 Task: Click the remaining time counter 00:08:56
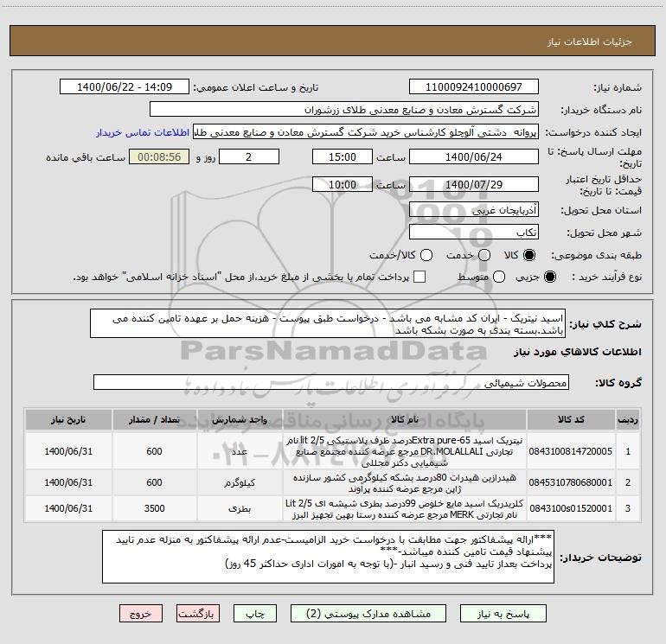click(159, 156)
